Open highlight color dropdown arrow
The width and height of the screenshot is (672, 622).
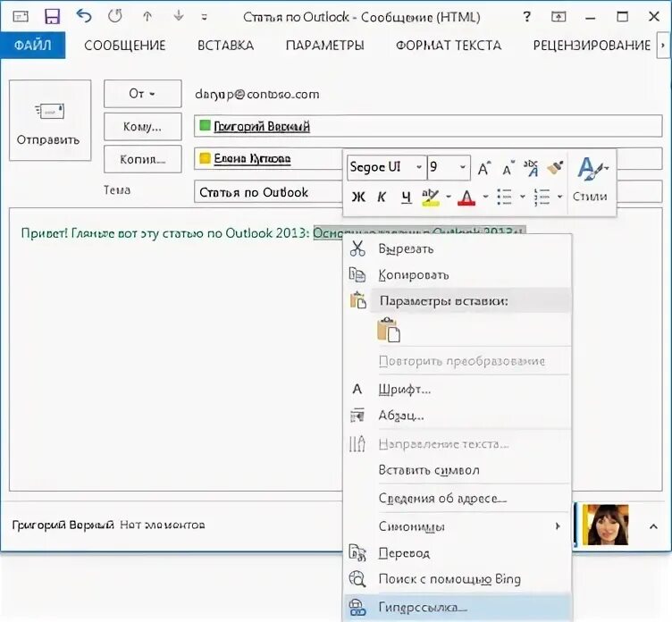coord(449,197)
